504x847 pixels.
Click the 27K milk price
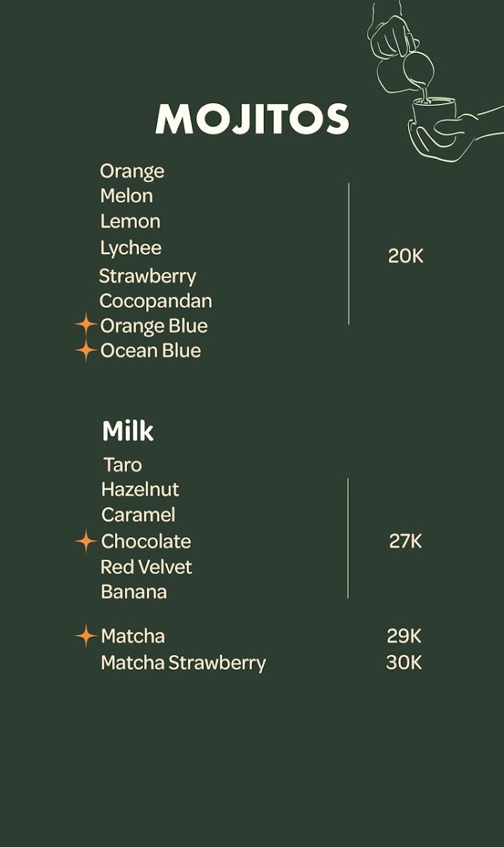(405, 541)
